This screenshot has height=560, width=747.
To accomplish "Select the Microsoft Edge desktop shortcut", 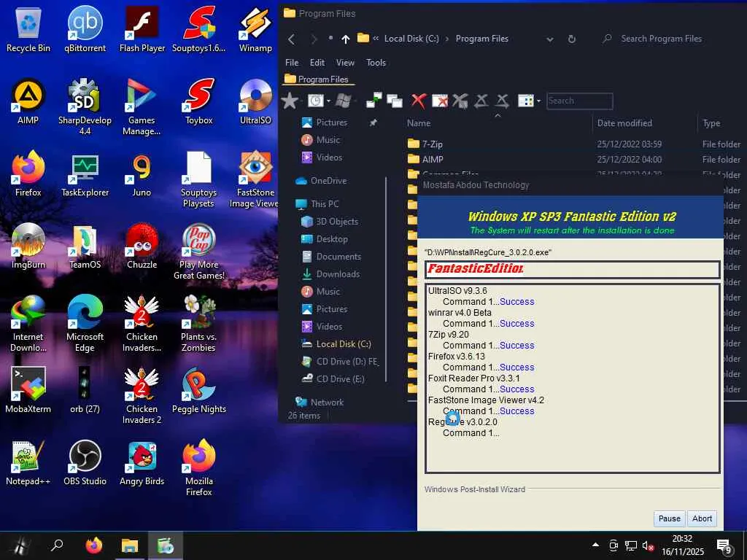I will click(85, 324).
